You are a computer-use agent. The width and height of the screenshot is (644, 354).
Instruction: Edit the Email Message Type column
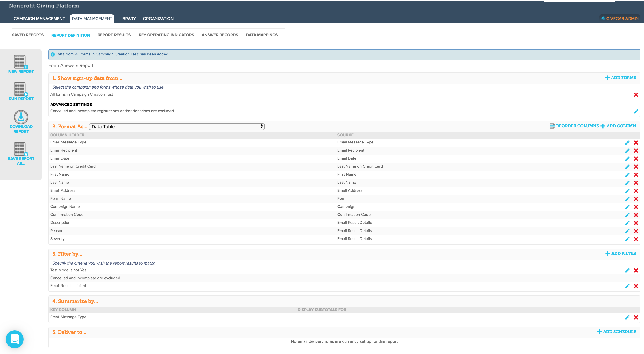click(x=627, y=142)
